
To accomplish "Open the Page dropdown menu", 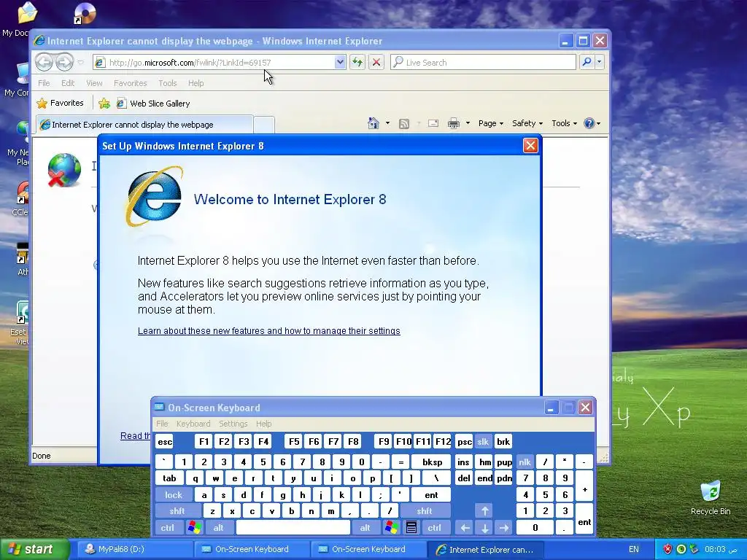I will click(491, 123).
